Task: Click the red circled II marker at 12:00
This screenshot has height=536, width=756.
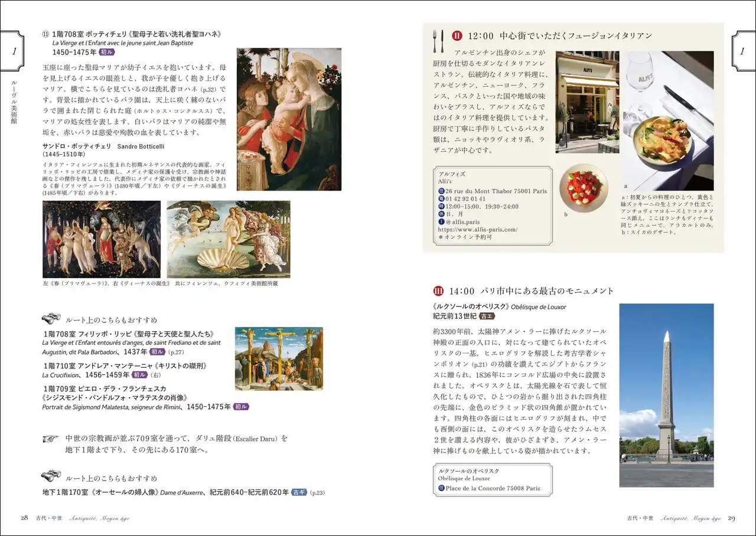Action: 457,36
